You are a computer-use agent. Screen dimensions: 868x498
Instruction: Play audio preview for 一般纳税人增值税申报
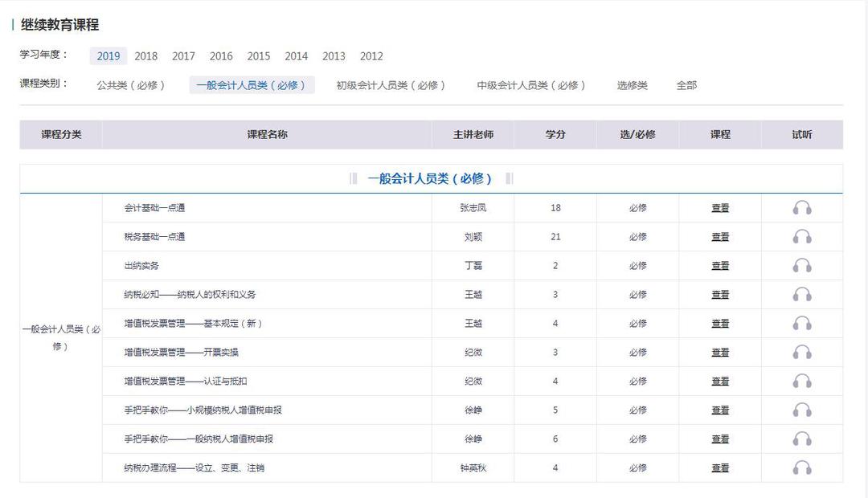802,439
